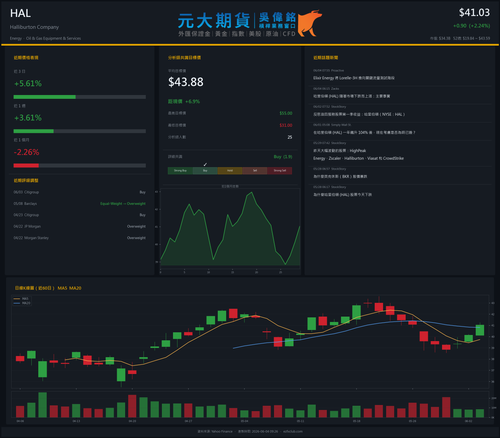
Task: Click the checkmark above the rating bar
Action: click(x=205, y=164)
